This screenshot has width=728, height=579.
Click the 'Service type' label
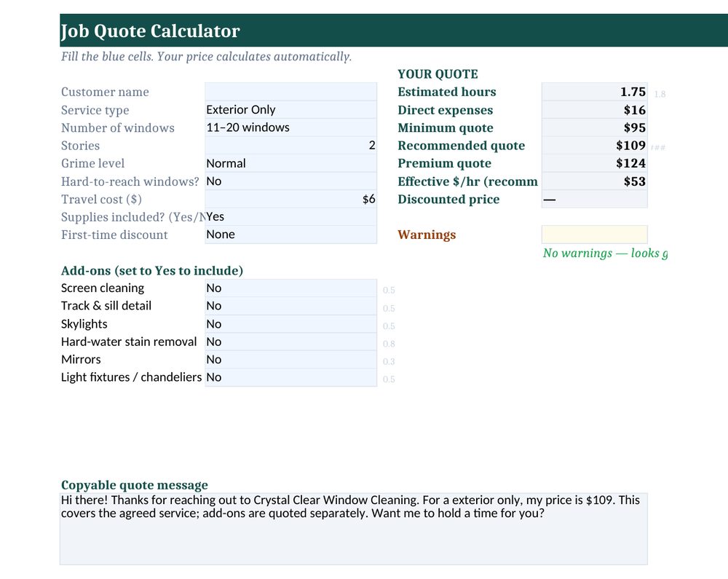95,110
